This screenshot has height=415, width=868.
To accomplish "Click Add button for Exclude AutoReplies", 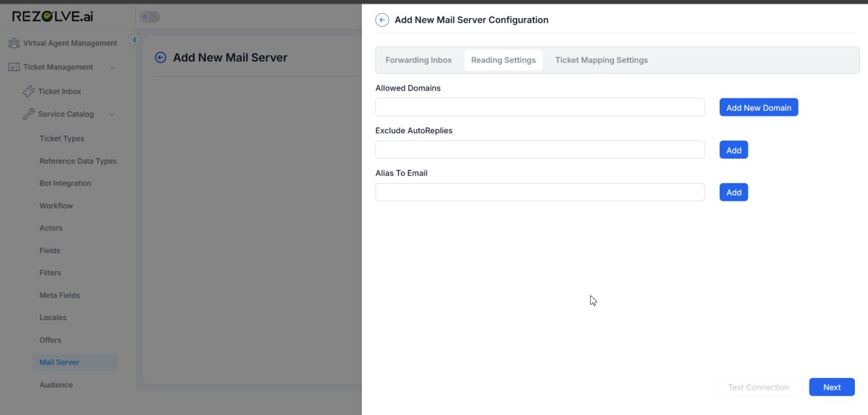I will click(x=733, y=150).
